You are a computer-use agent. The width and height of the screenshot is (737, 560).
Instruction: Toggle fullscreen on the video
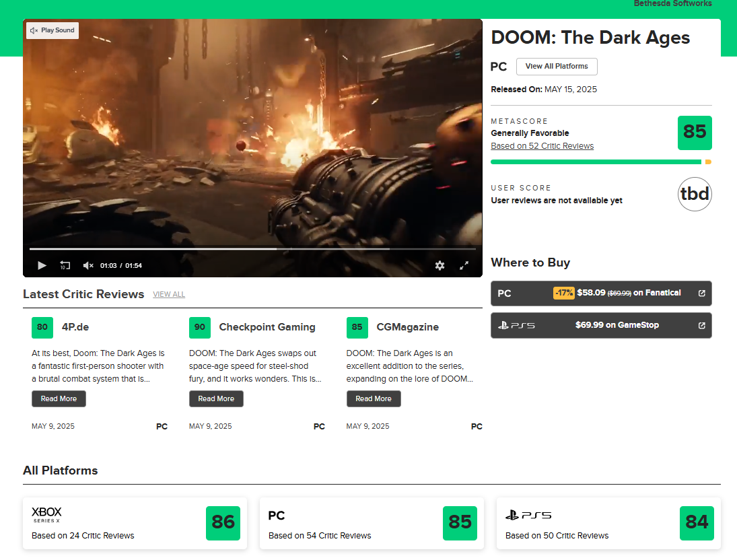point(464,265)
